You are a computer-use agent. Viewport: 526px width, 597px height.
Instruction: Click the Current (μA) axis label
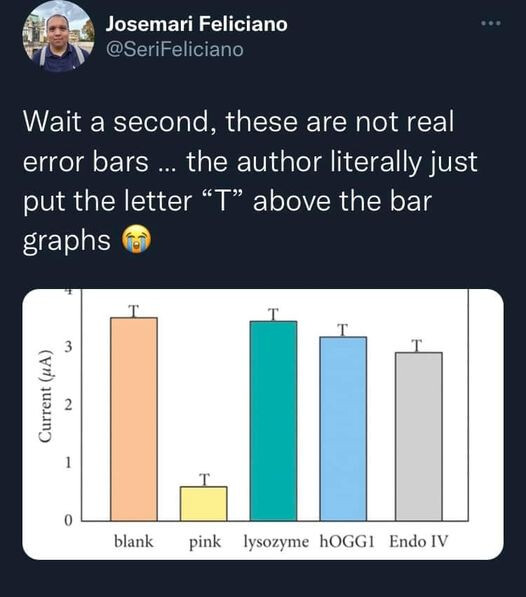[45, 396]
